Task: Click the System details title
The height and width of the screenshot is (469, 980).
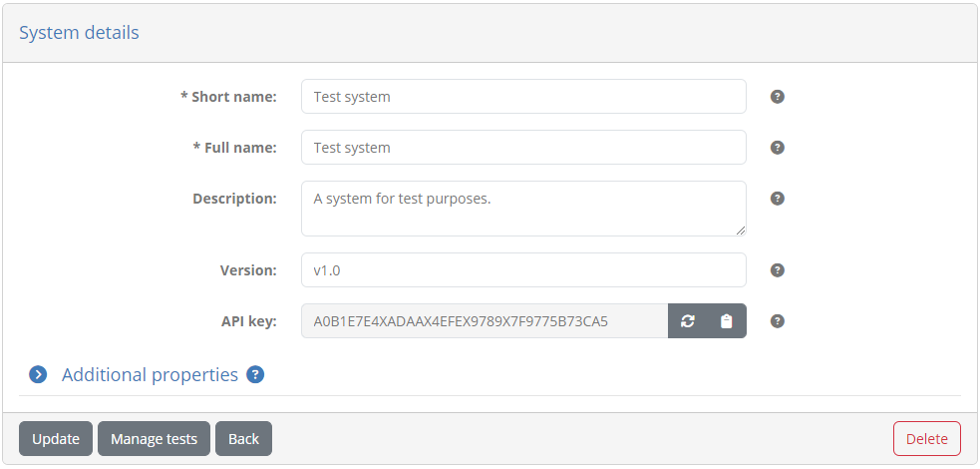Action: [x=80, y=33]
